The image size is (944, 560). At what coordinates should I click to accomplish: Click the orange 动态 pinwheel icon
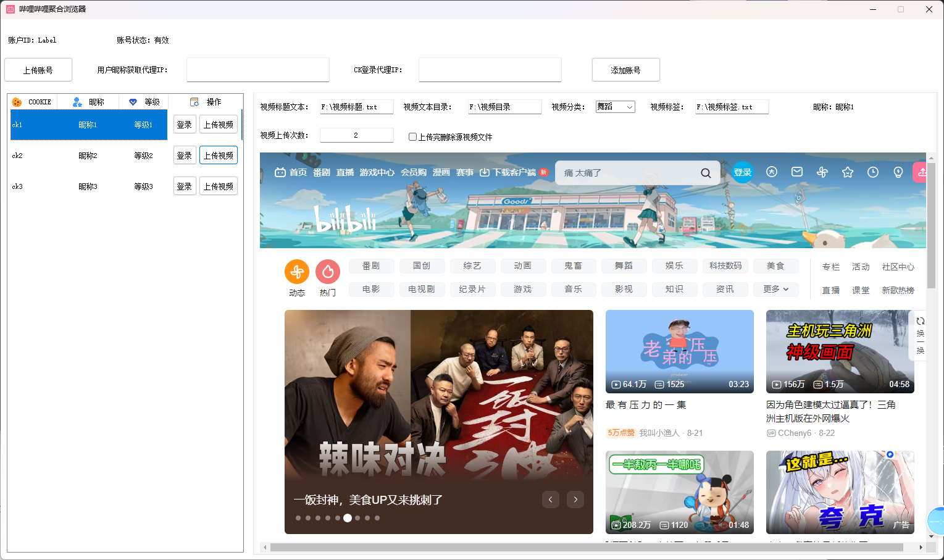297,272
